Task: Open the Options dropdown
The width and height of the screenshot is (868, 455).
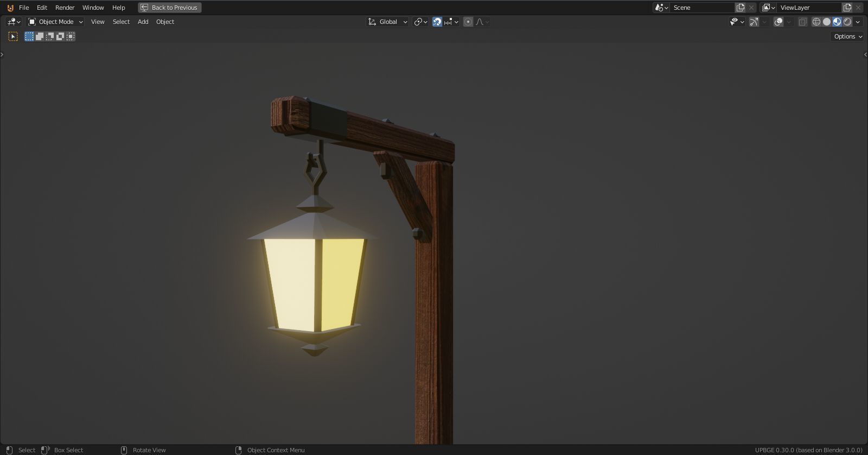Action: (847, 36)
